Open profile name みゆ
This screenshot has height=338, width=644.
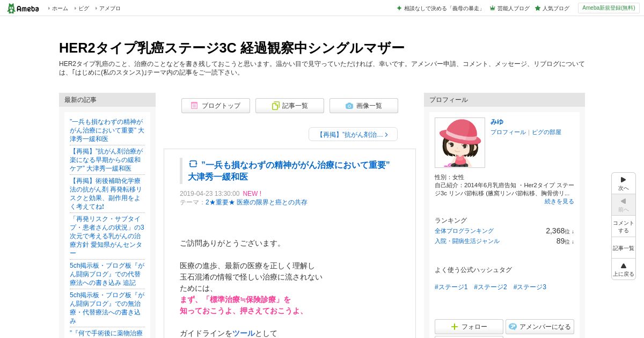click(x=497, y=122)
